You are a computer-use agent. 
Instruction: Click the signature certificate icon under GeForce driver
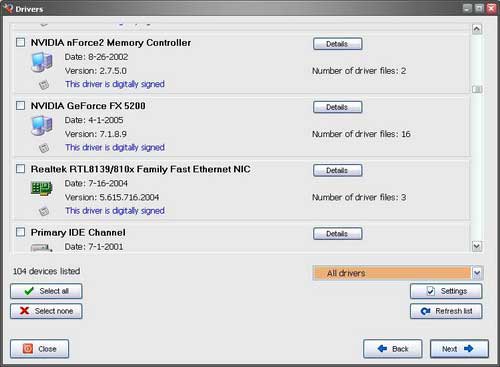pyautogui.click(x=44, y=148)
